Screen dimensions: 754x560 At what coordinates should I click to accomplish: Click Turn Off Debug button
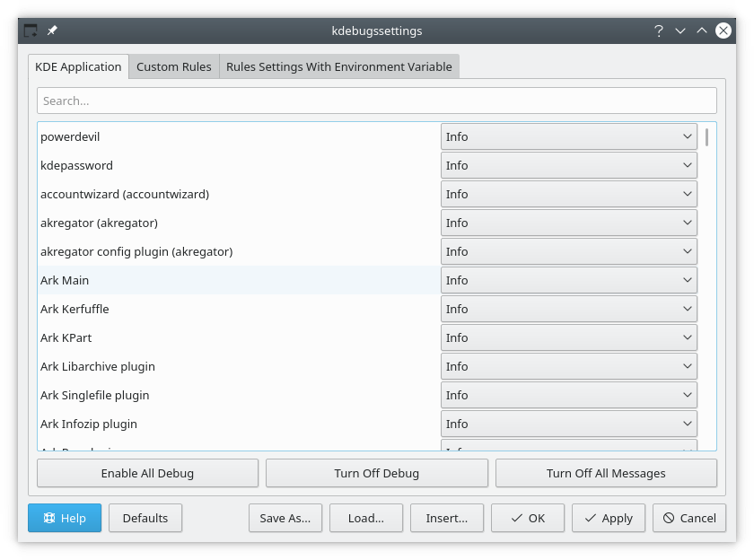click(376, 473)
